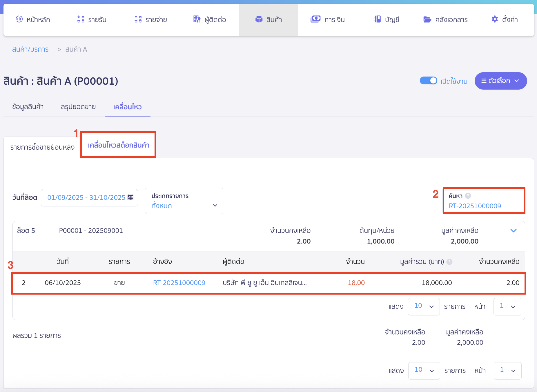Open the ตั้งค่า settings gear icon
This screenshot has width=537, height=392.
(495, 19)
